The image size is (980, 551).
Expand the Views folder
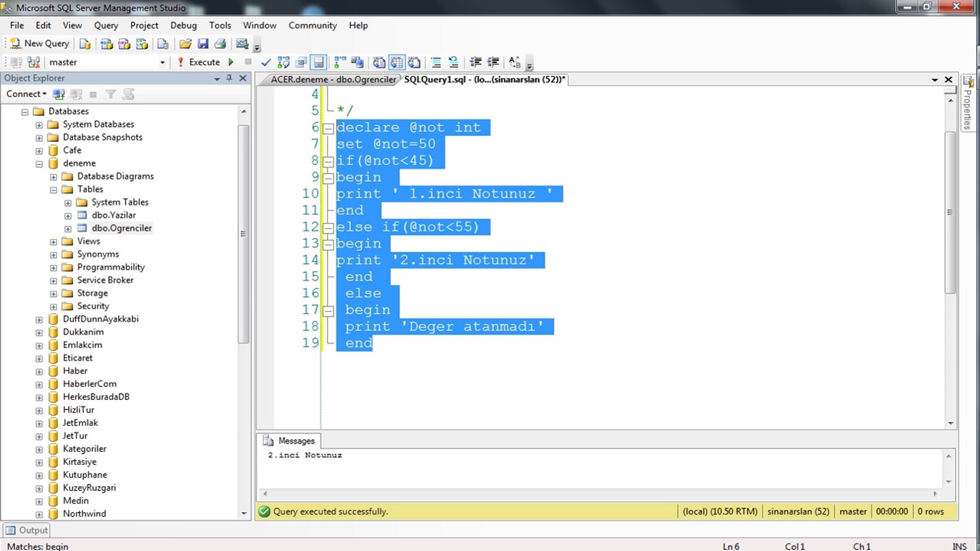53,242
